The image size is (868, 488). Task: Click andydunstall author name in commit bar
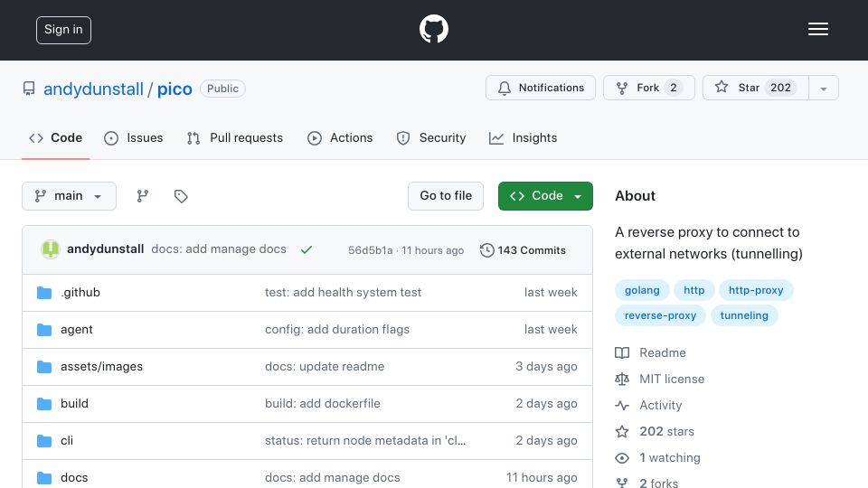point(105,249)
